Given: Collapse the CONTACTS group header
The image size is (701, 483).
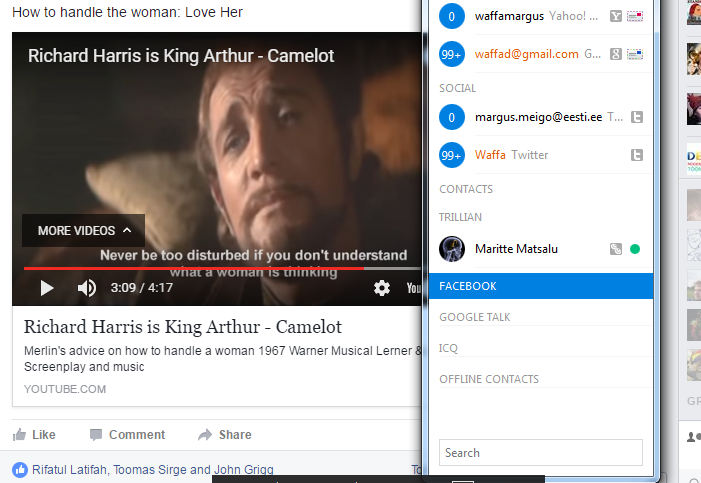Looking at the screenshot, I should (466, 189).
